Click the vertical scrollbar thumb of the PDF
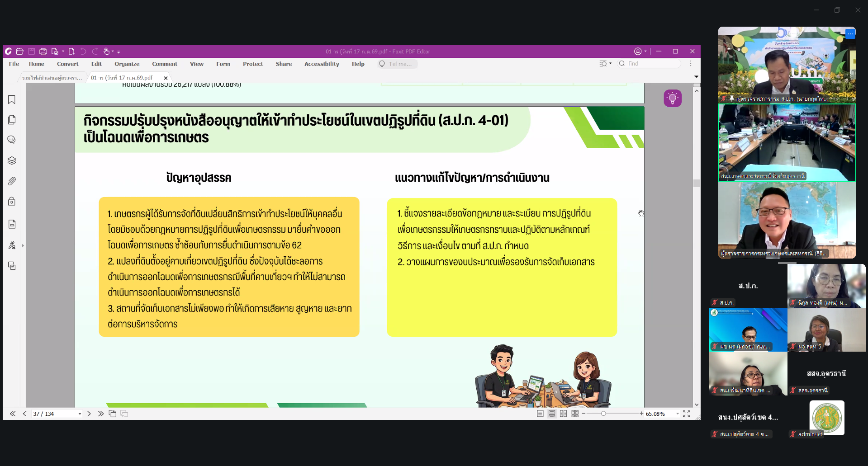Screen dimensions: 868x466 (697, 183)
